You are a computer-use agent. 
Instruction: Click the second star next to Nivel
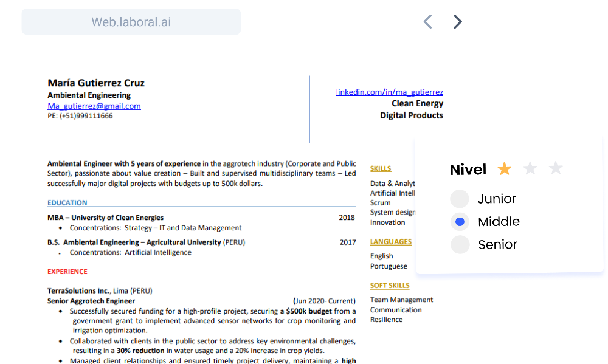[530, 168]
